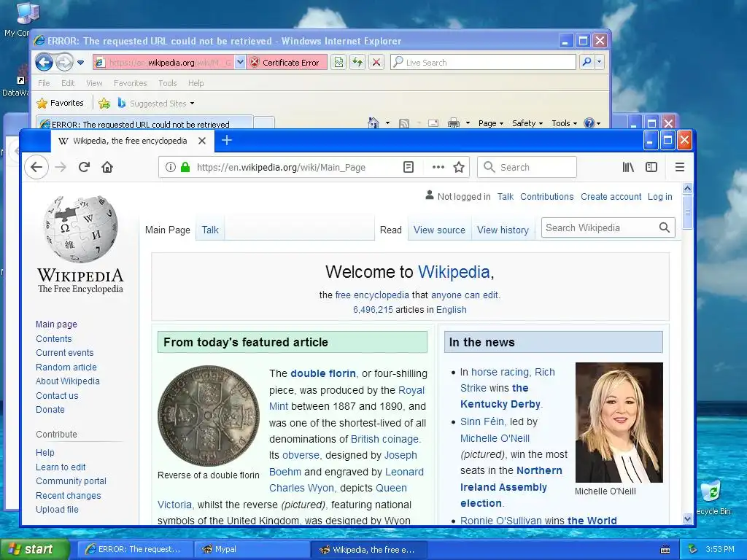Viewport: 747px width, 560px height.
Task: Click the IE Print icon
Action: point(454,122)
